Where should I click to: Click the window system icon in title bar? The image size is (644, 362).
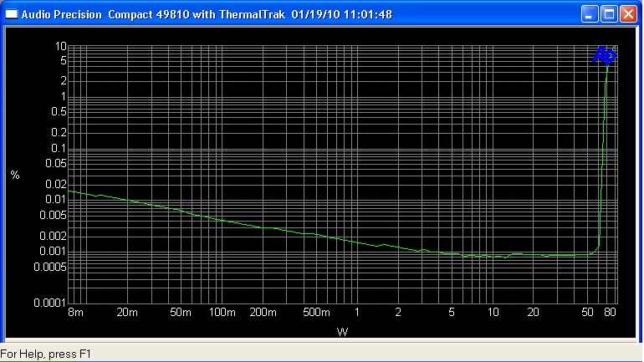click(12, 14)
